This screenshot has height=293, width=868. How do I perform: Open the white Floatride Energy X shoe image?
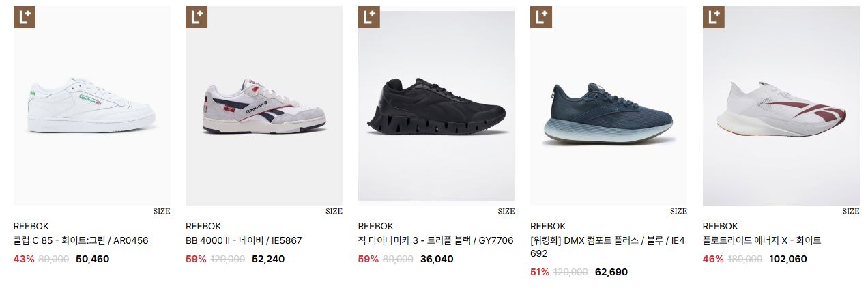pos(781,106)
